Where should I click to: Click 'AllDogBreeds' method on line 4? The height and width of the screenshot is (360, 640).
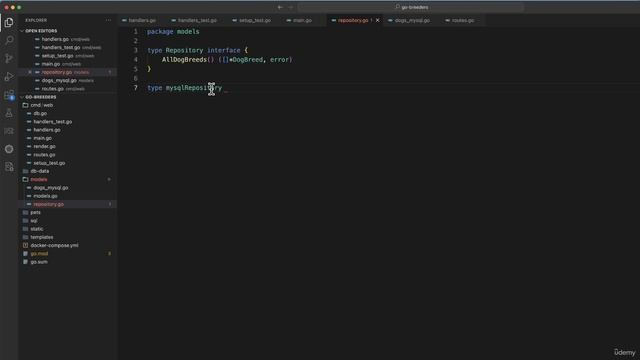[x=184, y=60]
